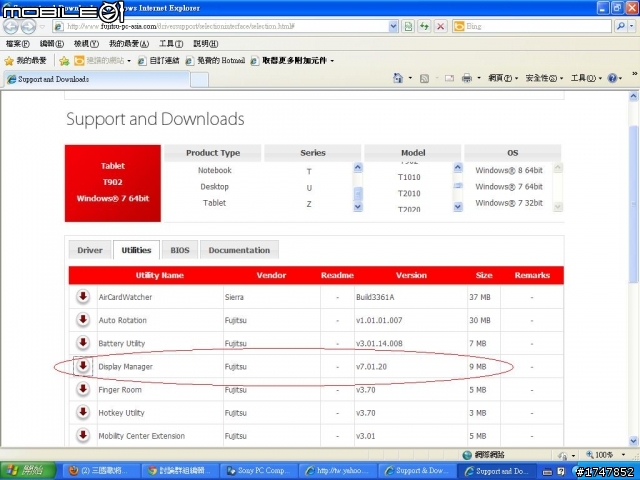Select series U in Series list
The width and height of the screenshot is (640, 480).
pyautogui.click(x=309, y=188)
